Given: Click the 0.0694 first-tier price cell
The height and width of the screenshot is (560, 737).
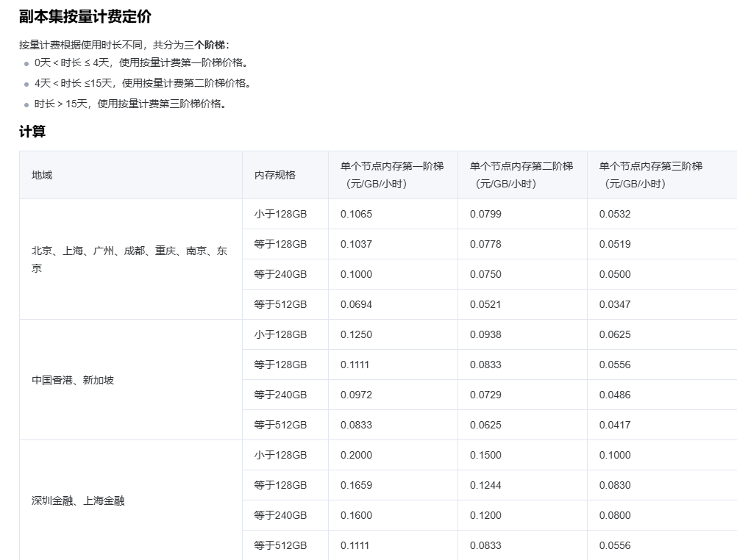Looking at the screenshot, I should pos(356,304).
